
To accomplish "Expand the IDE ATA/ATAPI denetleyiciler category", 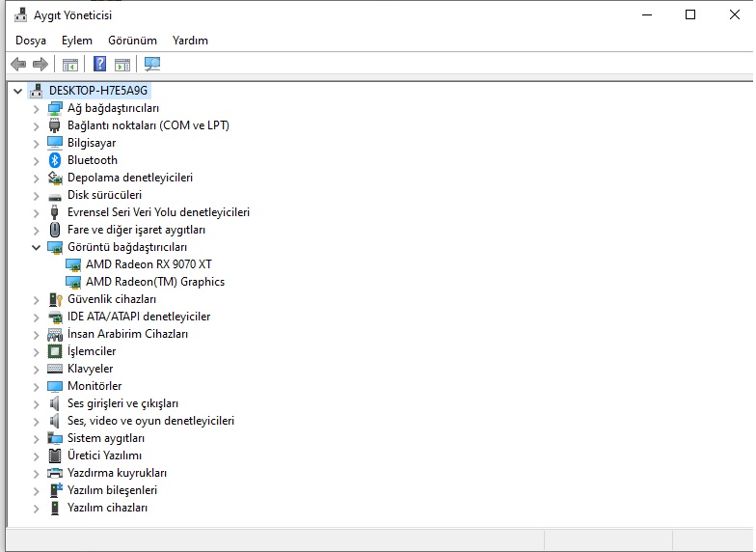I will [x=37, y=317].
